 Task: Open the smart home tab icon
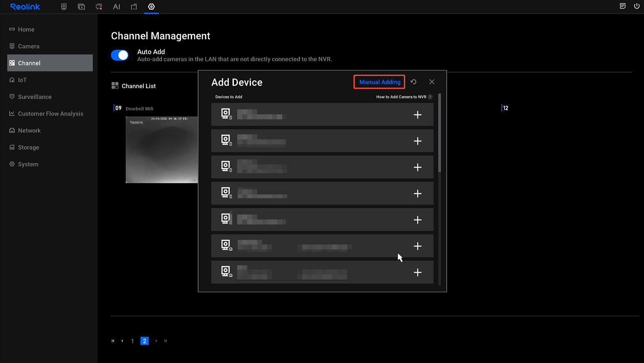tap(134, 7)
